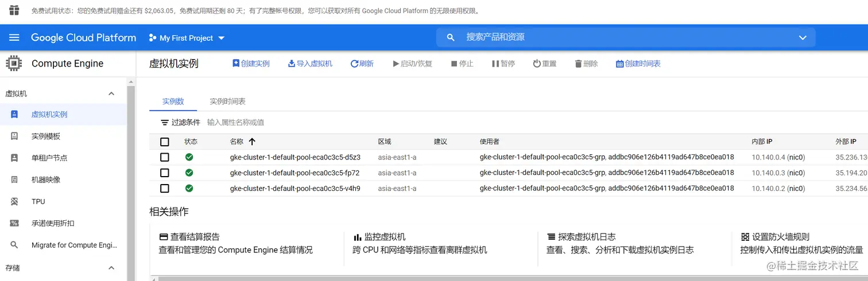Click the gift icon in trial banner
Image resolution: width=868 pixels, height=281 pixels.
tap(14, 10)
